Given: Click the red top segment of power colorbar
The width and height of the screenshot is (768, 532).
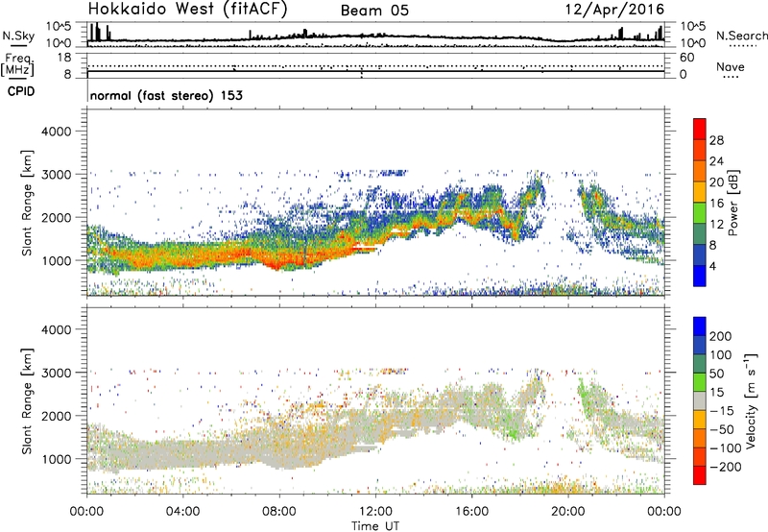Looking at the screenshot, I should tap(700, 129).
